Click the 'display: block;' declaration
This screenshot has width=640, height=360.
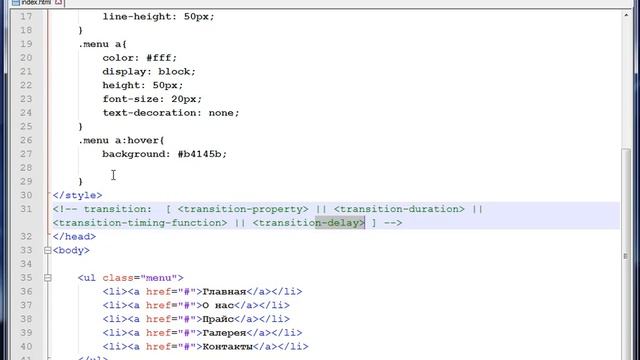[x=149, y=72]
